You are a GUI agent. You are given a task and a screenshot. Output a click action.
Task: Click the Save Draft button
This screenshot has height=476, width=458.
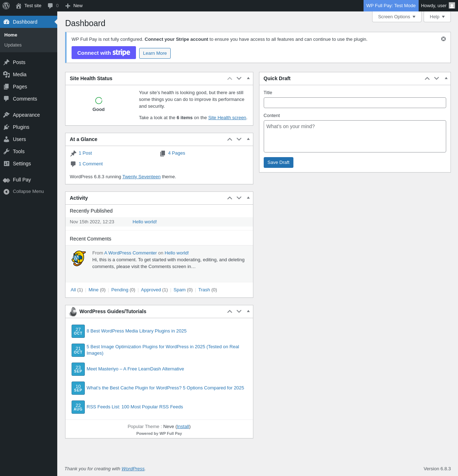[x=278, y=162]
